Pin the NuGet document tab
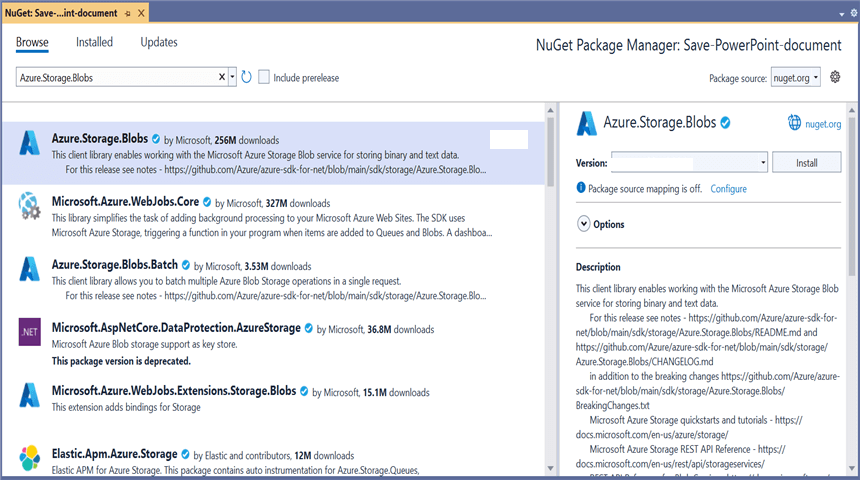The height and width of the screenshot is (480, 860). [x=128, y=13]
